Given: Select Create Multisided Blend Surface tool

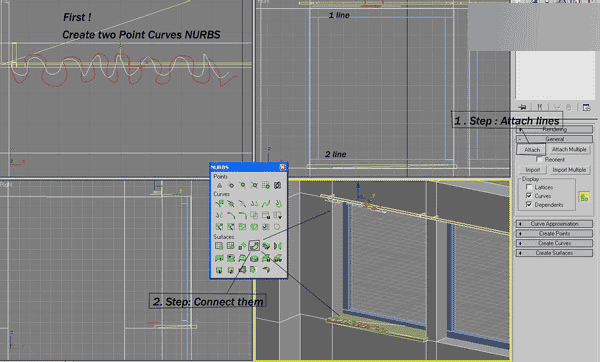Looking at the screenshot, I should tap(242, 269).
